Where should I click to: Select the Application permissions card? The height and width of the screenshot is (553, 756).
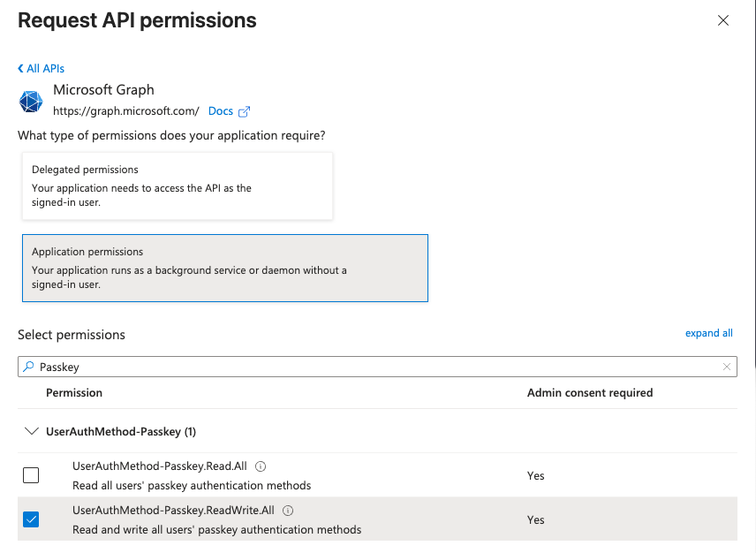224,268
